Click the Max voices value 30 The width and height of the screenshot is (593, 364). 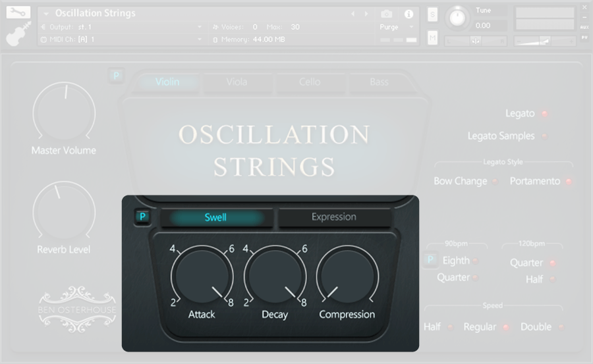295,27
